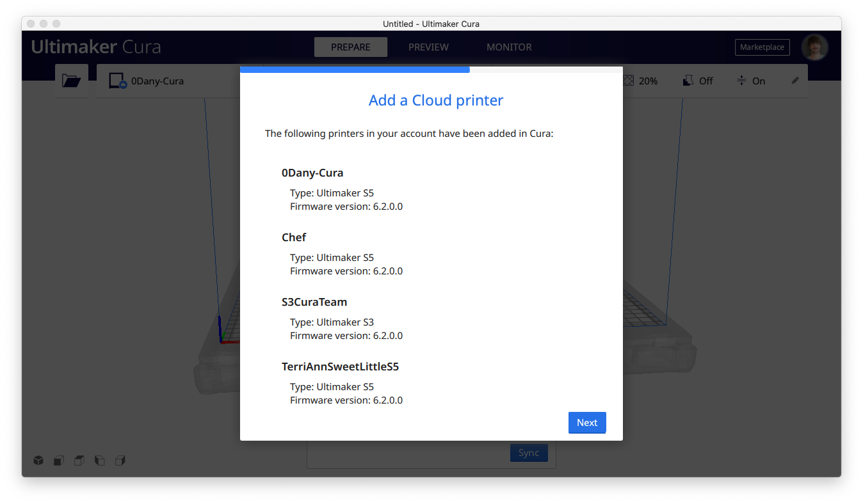The image size is (863, 504).
Task: Click the open file folder icon
Action: click(x=71, y=81)
